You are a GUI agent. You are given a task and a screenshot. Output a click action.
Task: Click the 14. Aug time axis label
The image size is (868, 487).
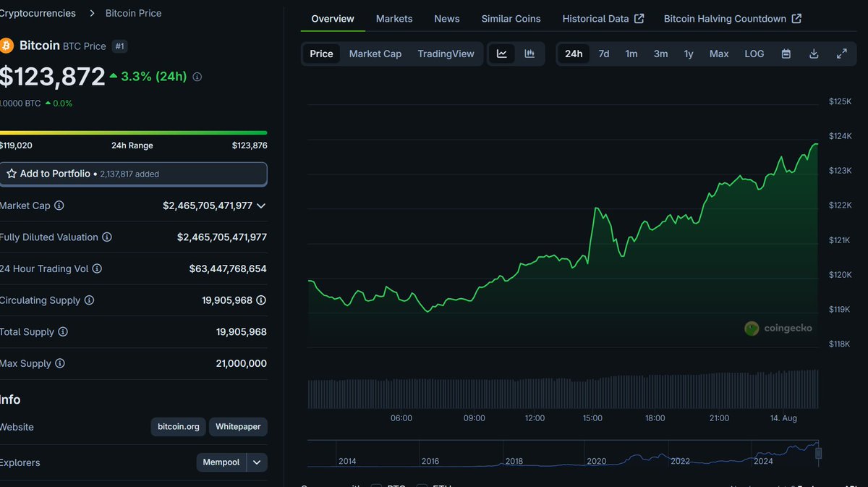tap(782, 418)
